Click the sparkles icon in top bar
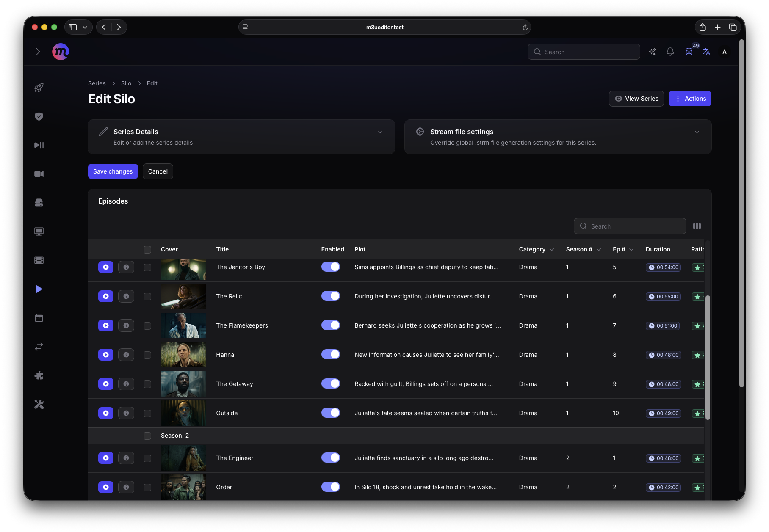This screenshot has width=769, height=532. (653, 52)
